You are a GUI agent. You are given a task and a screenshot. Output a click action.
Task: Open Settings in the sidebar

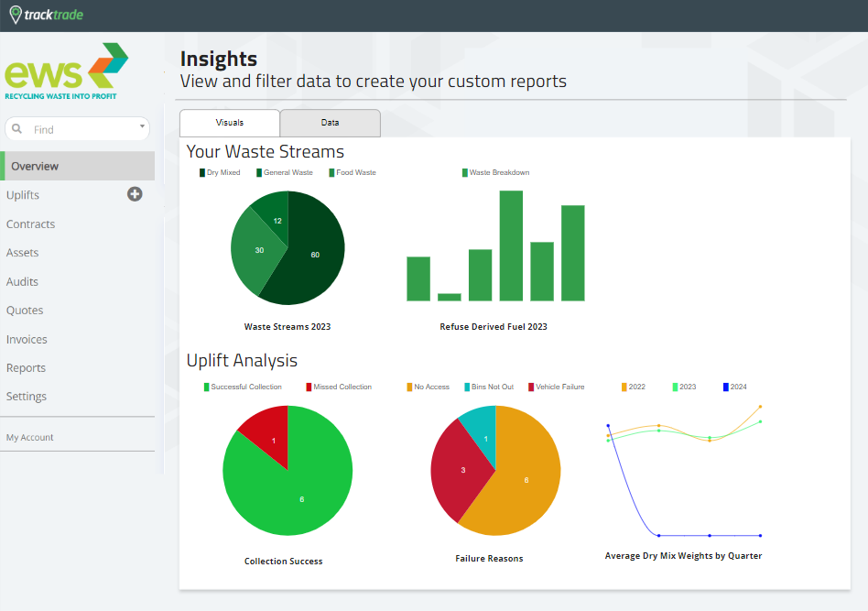click(x=26, y=397)
